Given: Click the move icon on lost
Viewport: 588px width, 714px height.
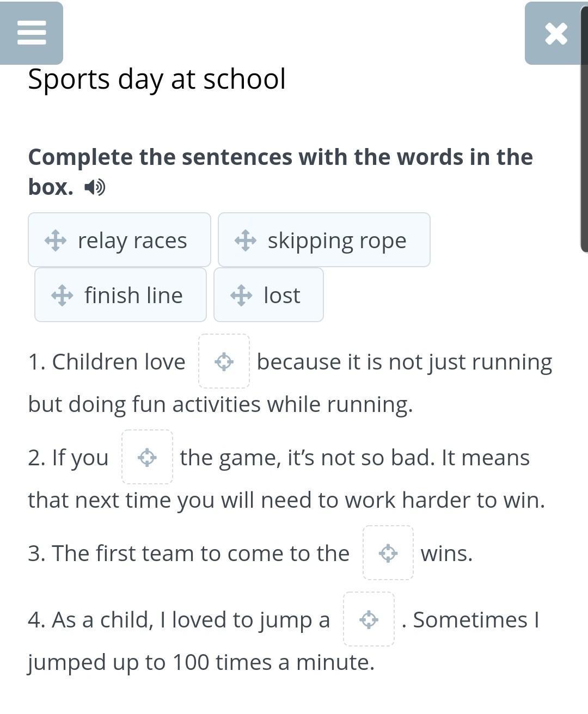Looking at the screenshot, I should 241,295.
